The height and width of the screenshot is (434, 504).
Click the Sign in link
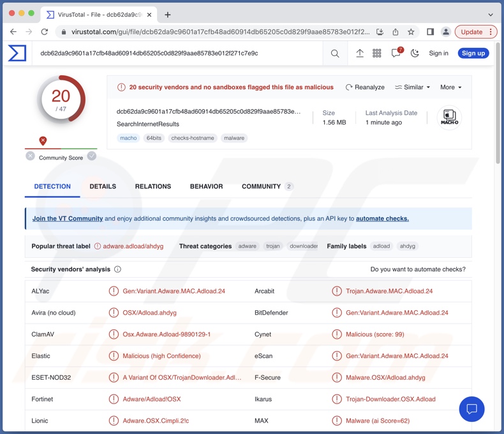[438, 54]
